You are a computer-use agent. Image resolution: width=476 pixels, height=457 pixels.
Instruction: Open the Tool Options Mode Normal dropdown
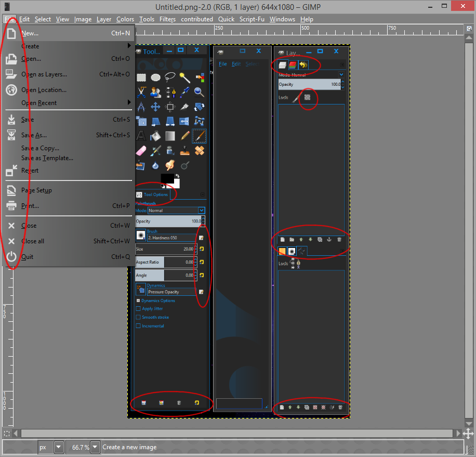[176, 211]
